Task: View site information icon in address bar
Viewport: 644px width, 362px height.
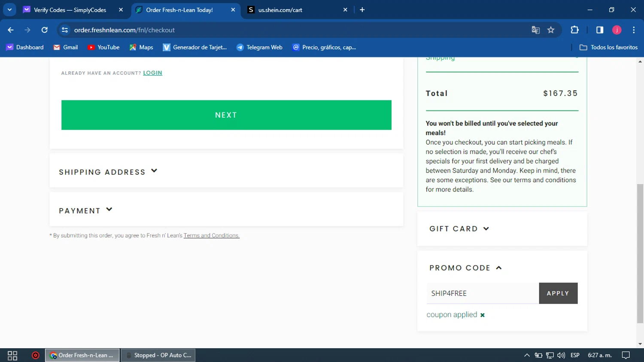Action: 65,30
